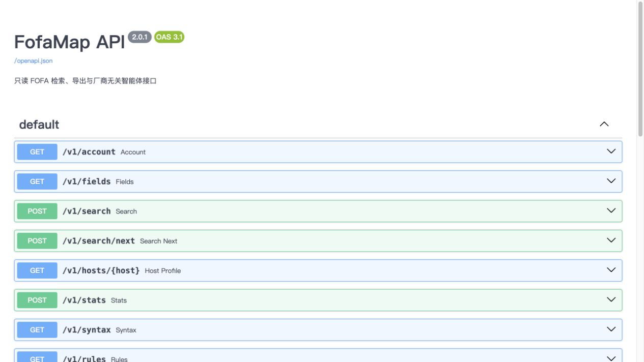Viewport: 644px width, 362px height.
Task: Click the POST badge for /v1/stats
Action: click(37, 300)
